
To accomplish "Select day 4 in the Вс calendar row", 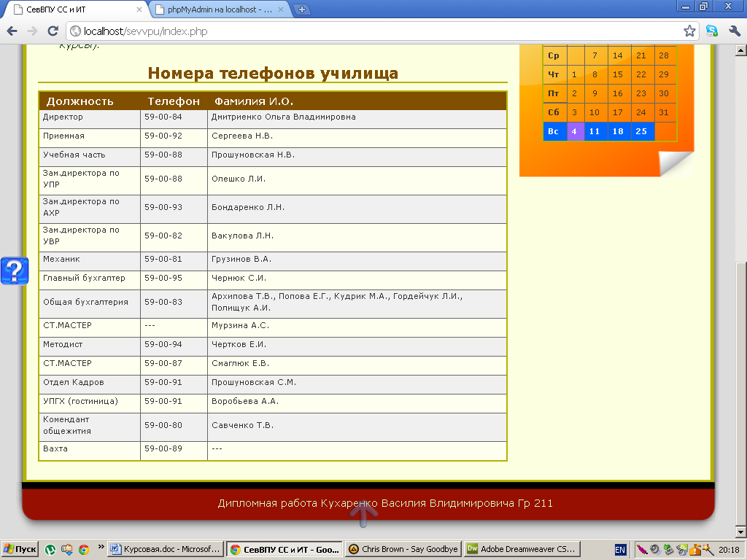I will pos(574,131).
